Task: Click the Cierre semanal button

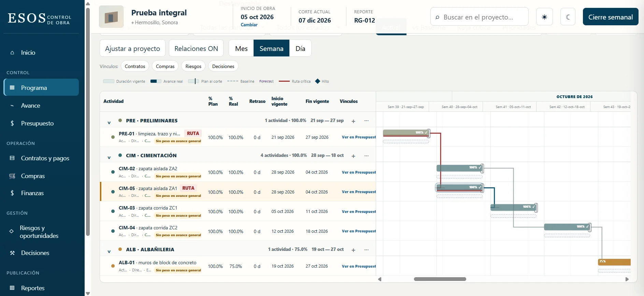Action: point(611,17)
